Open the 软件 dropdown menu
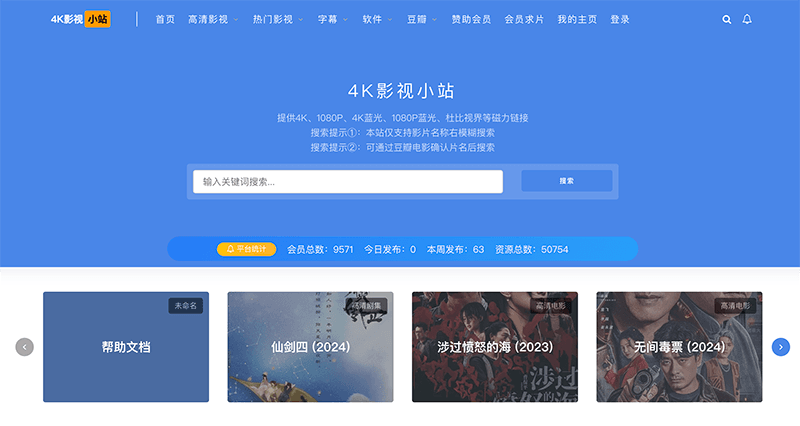 (377, 19)
